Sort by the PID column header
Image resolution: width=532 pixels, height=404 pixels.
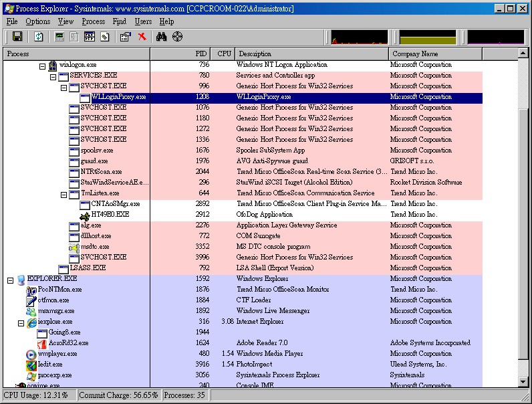180,54
